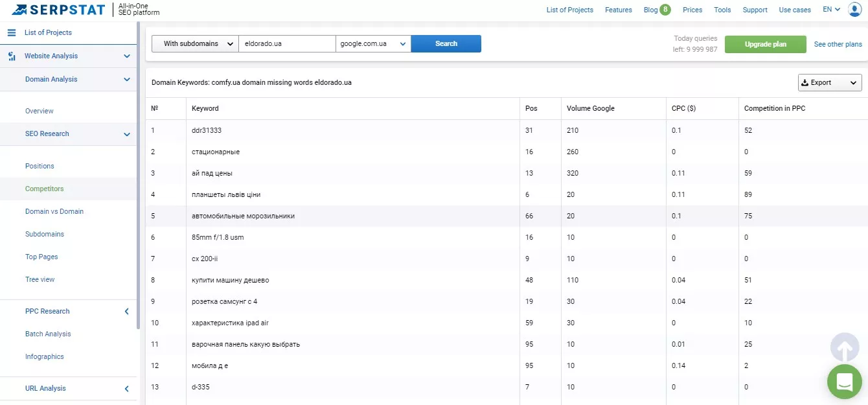This screenshot has width=868, height=405.
Task: Open Batch Analysis in the sidebar
Action: [48, 334]
